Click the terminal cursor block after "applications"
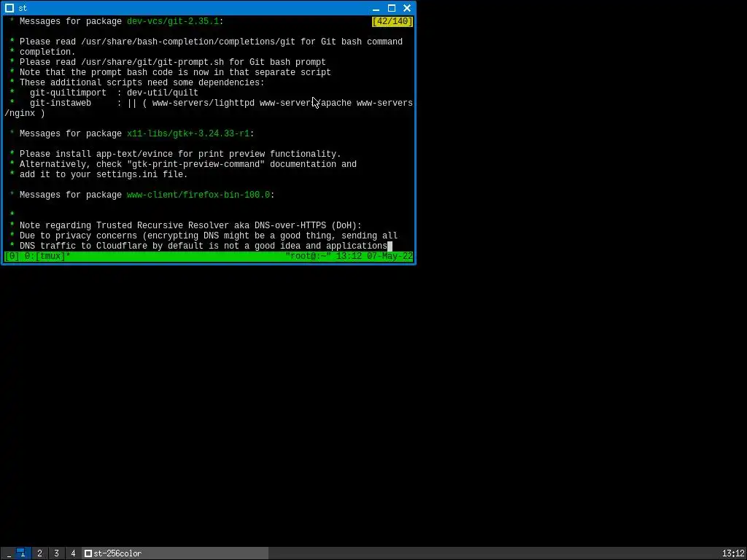This screenshot has width=747, height=560. (x=390, y=246)
